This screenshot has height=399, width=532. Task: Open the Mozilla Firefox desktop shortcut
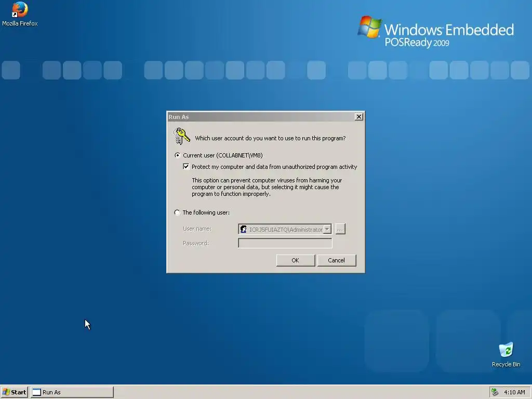pyautogui.click(x=20, y=14)
